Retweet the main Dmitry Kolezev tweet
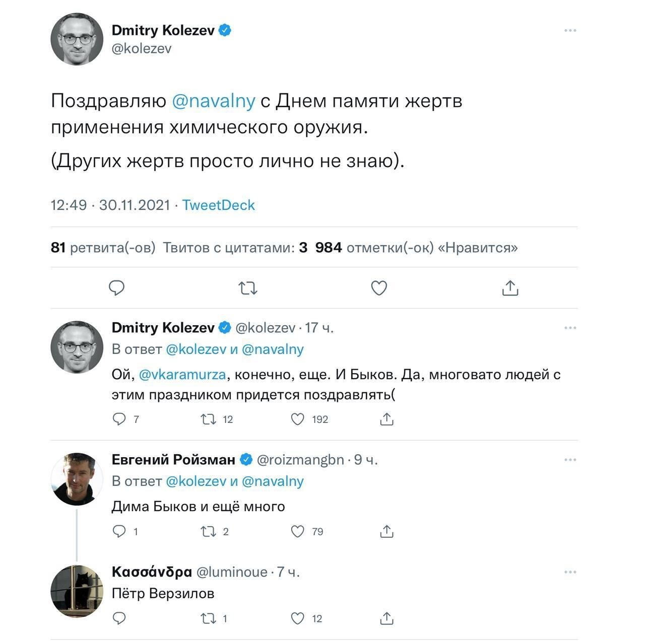This screenshot has height=644, width=645. coord(247,289)
